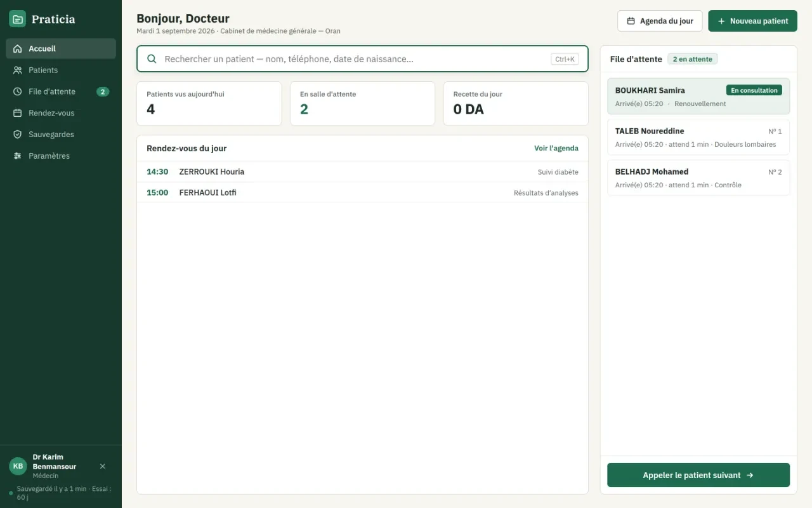Click the Ctrl+K shortcut hint
Viewport: 812px width, 508px height.
(565, 59)
